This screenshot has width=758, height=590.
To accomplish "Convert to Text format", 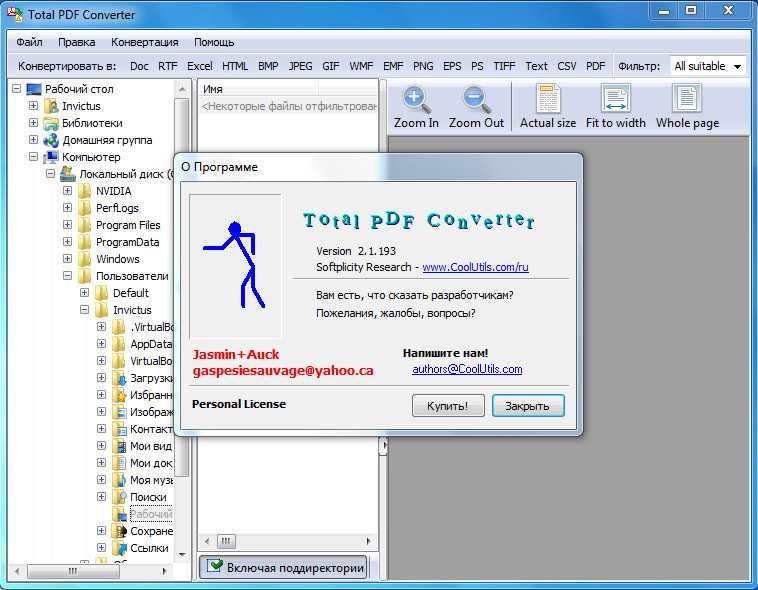I will [536, 66].
